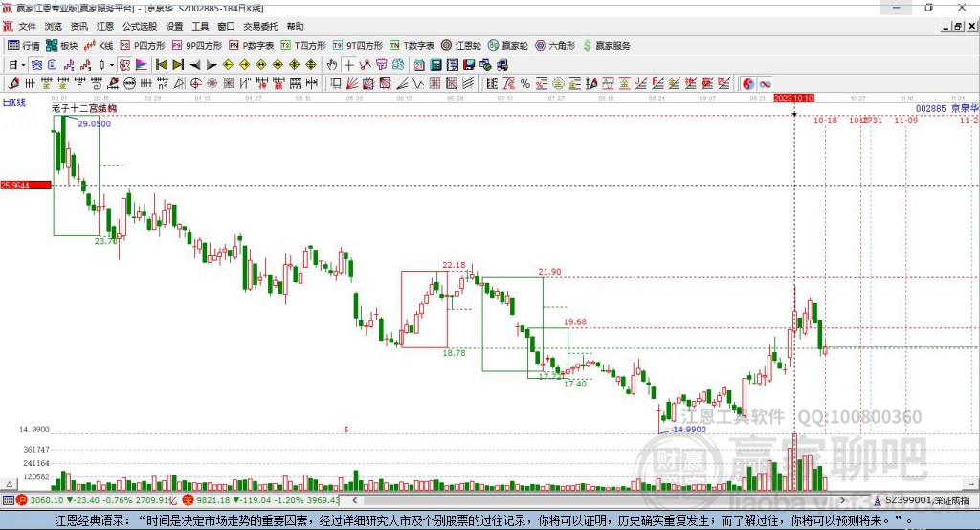Click the SZ399001 深证成指 status label
The width and height of the screenshot is (980, 530).
926,500
